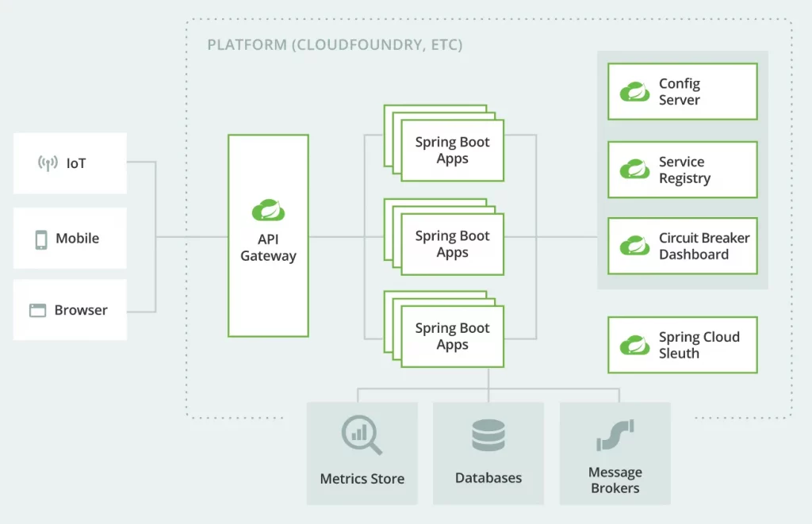The image size is (812, 524).
Task: Click the Config Server Spring leaf icon
Action: [634, 92]
